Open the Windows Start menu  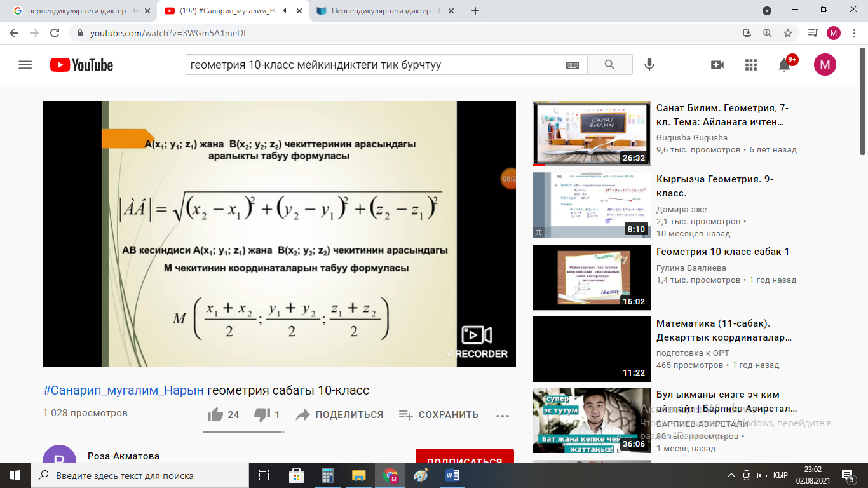15,475
